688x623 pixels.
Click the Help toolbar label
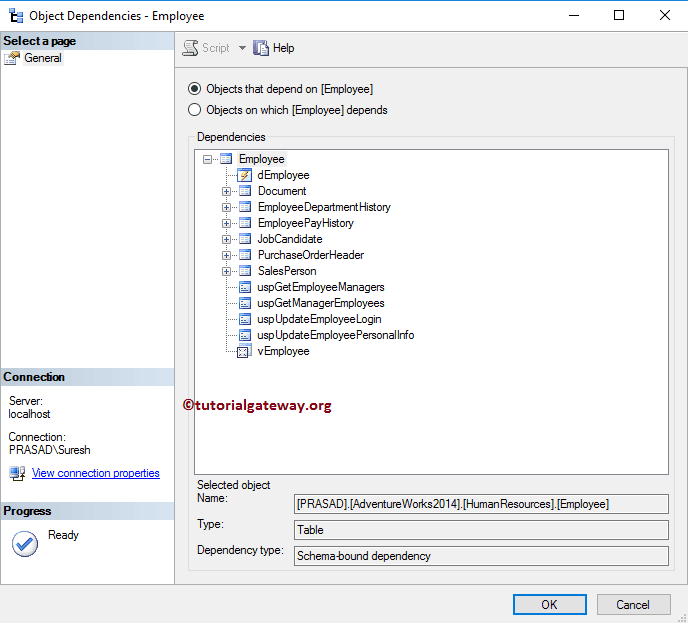283,48
